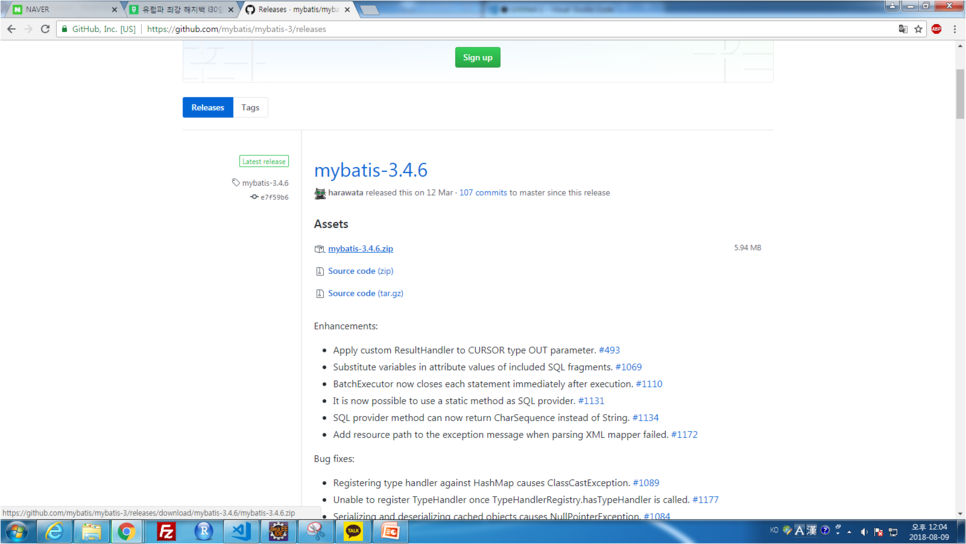The width and height of the screenshot is (966, 544).
Task: Open commit e7f59b6 link
Action: point(274,197)
